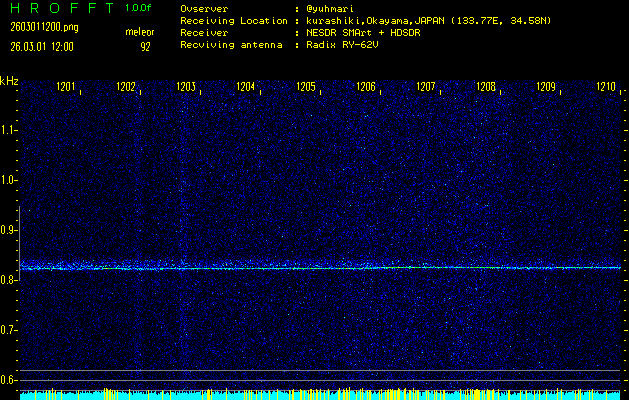
Task: Click the 2603011200.png filename
Action: [x=39, y=27]
